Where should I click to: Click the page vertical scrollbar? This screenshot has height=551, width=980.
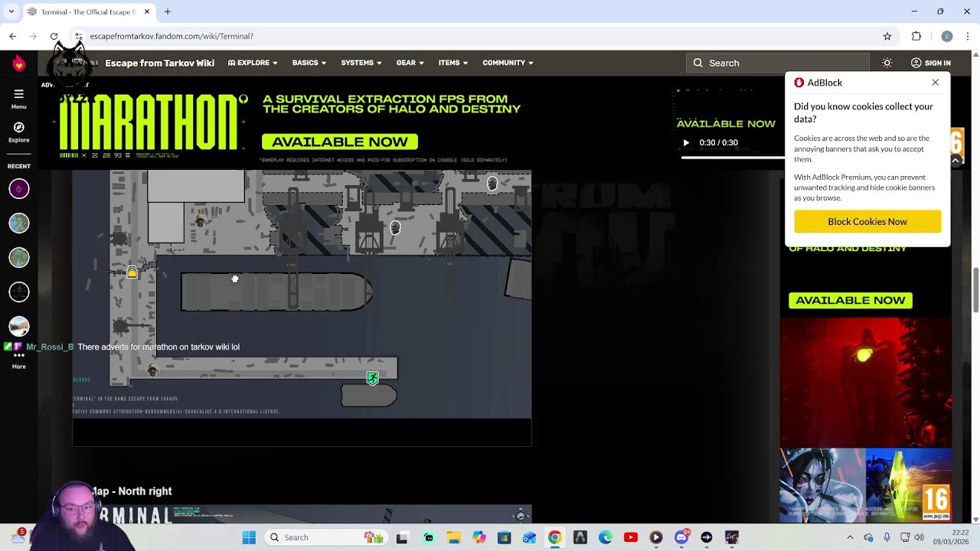click(x=975, y=289)
